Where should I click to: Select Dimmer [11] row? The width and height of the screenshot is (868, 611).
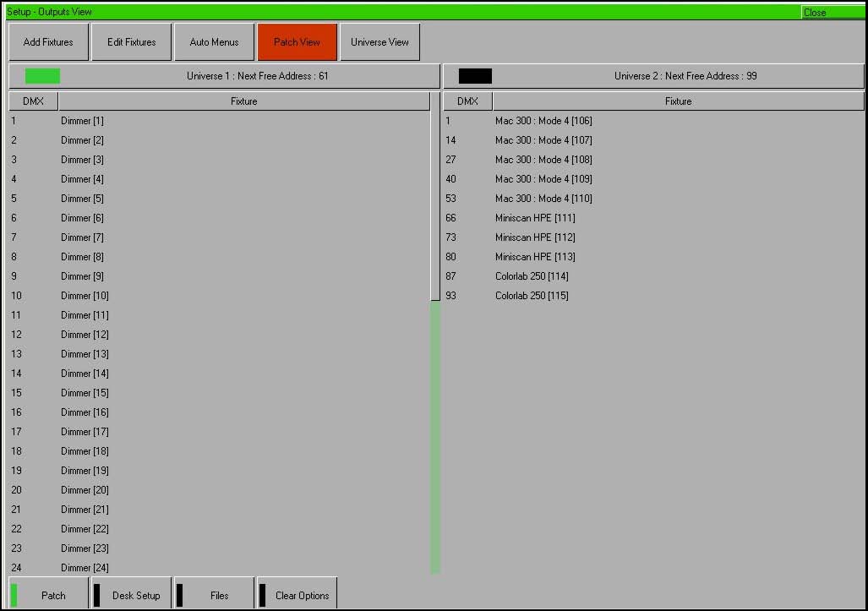(x=219, y=315)
